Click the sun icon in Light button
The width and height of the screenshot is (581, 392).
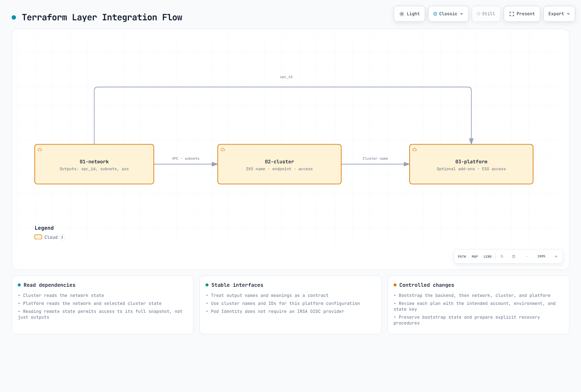[402, 14]
